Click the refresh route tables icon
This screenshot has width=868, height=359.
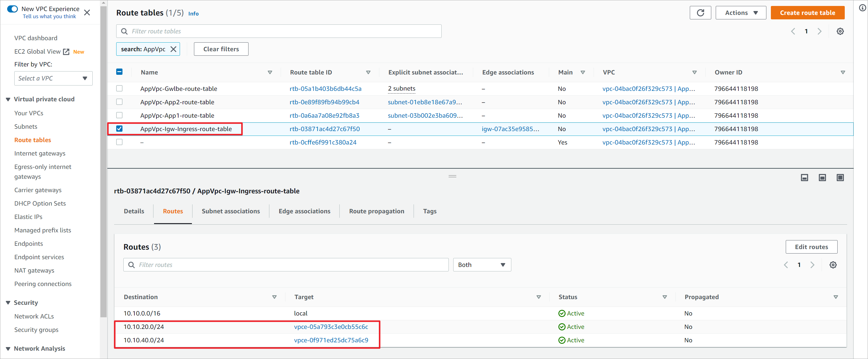[x=700, y=13]
